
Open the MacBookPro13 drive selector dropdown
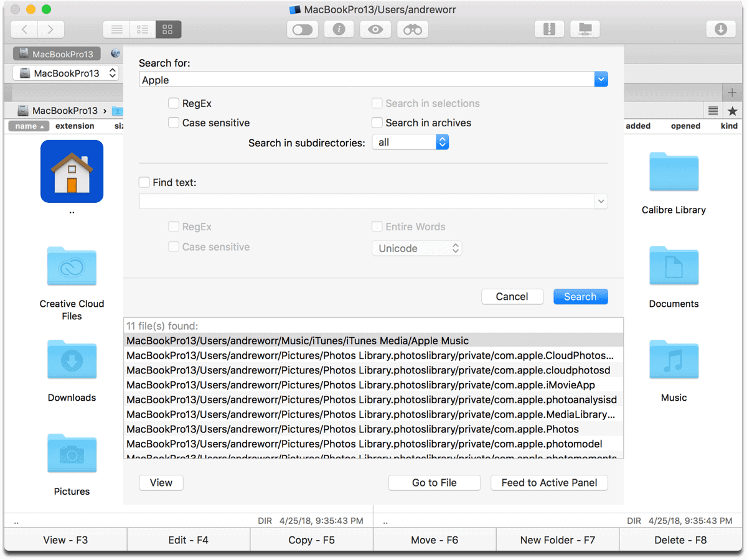tap(66, 73)
